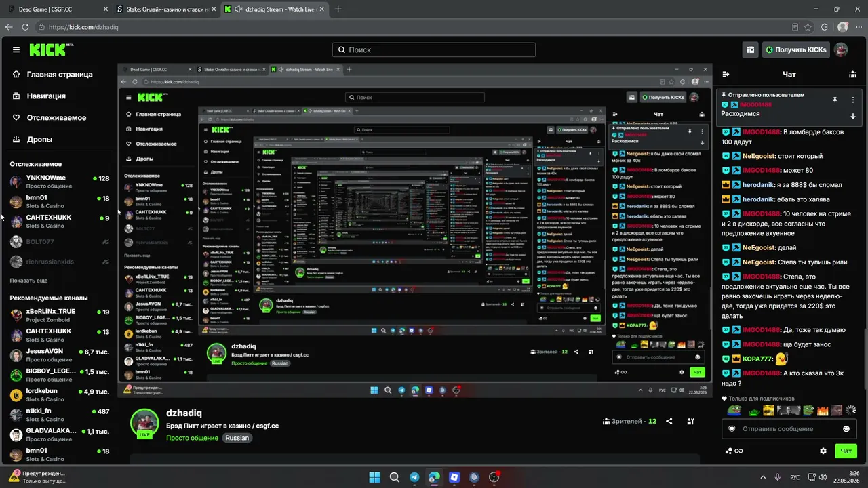The image size is (868, 488).
Task: Click the Получить KICKs button
Action: (796, 49)
